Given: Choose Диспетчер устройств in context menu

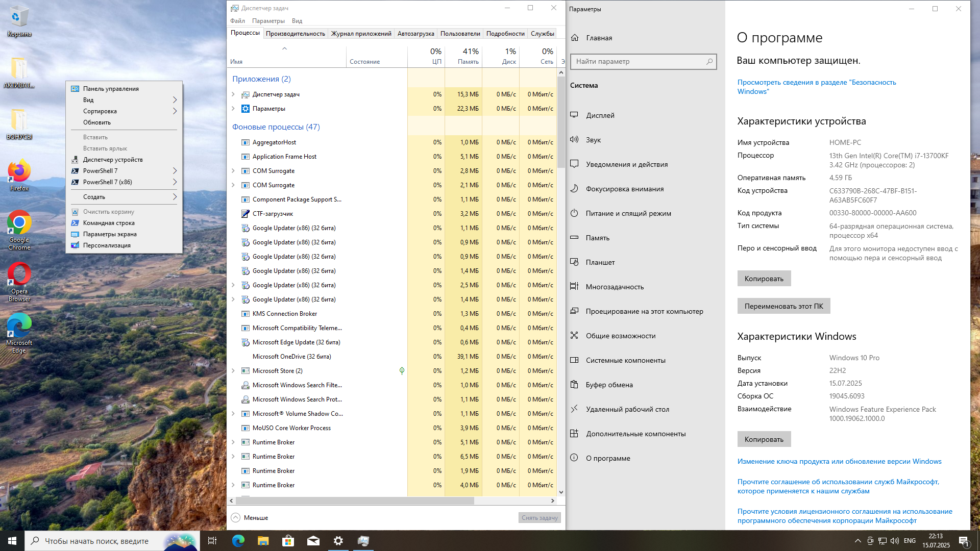Looking at the screenshot, I should [x=124, y=160].
